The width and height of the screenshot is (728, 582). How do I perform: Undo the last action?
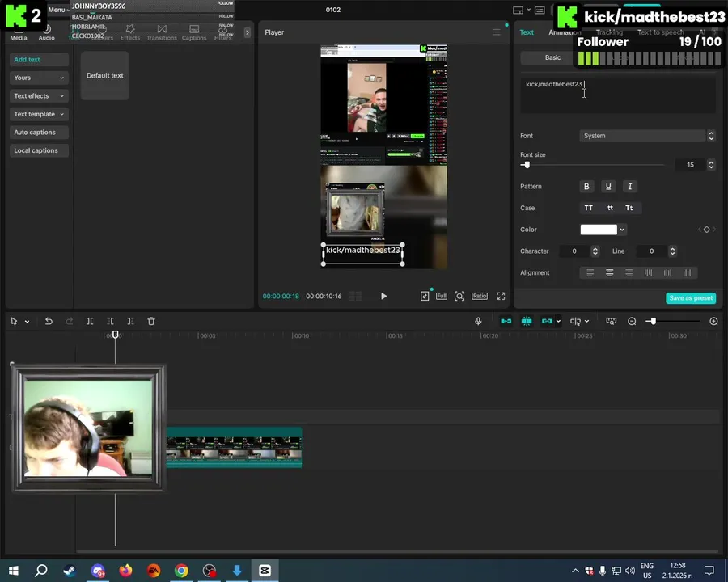(49, 321)
